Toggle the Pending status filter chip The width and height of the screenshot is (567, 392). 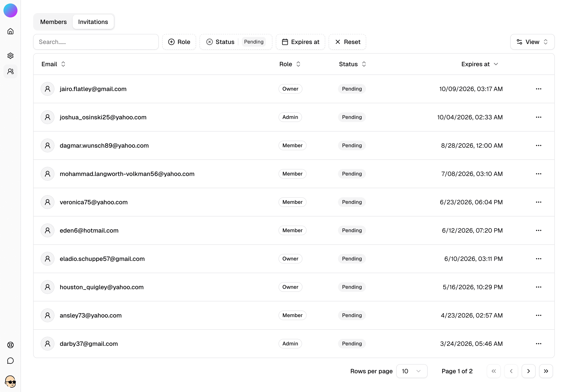254,42
